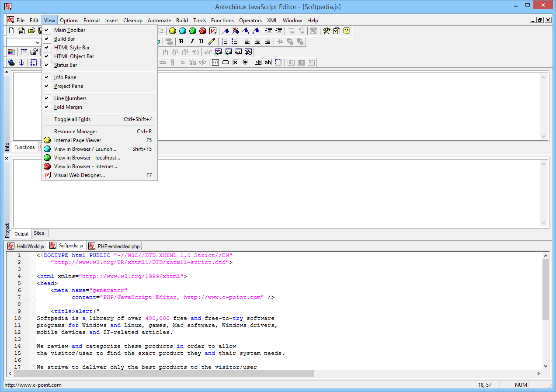This screenshot has height=392, width=556.
Task: Click the New file icon in main toolbar
Action: (x=12, y=31)
